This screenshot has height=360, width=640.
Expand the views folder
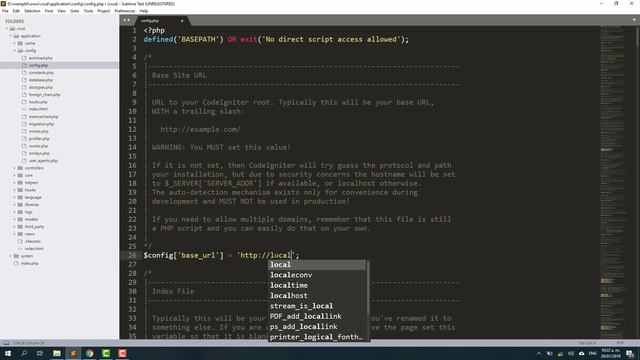[x=14, y=234]
